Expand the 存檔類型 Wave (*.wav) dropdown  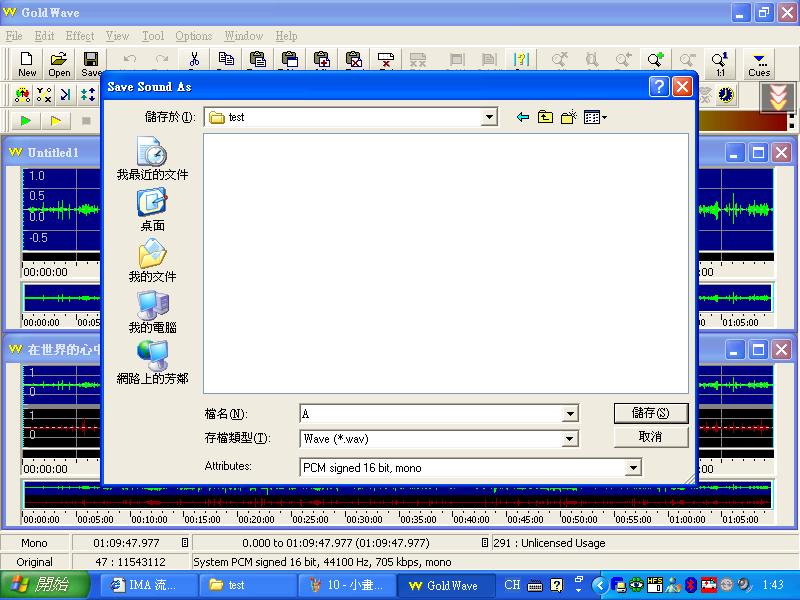[570, 439]
